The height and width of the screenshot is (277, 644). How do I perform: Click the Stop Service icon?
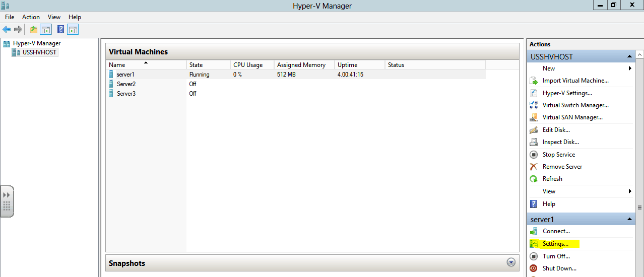click(534, 155)
